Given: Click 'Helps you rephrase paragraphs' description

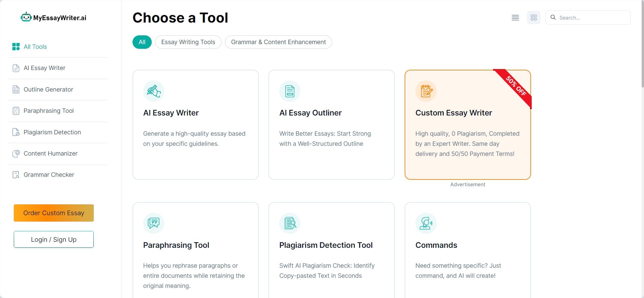Looking at the screenshot, I should click(194, 276).
